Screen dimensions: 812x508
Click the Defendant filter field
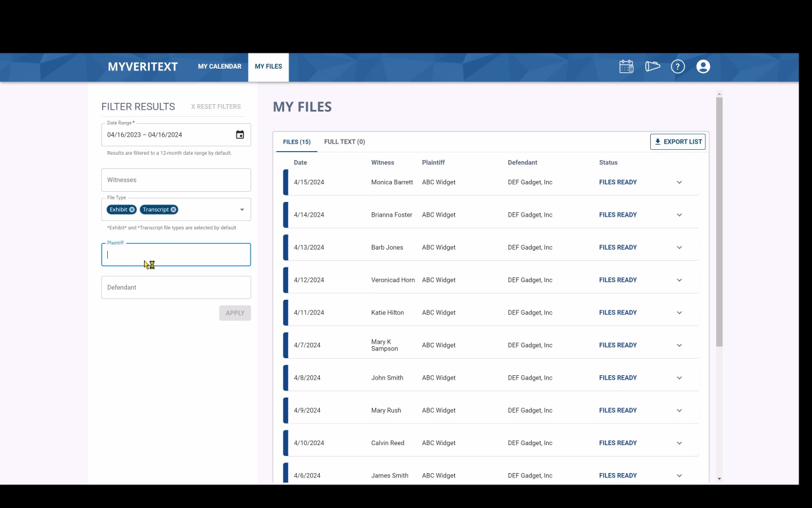[176, 288]
